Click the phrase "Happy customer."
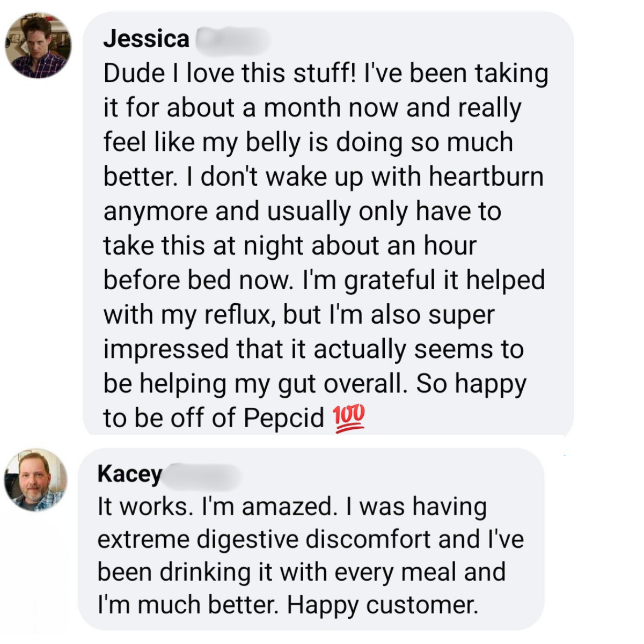 (x=382, y=605)
